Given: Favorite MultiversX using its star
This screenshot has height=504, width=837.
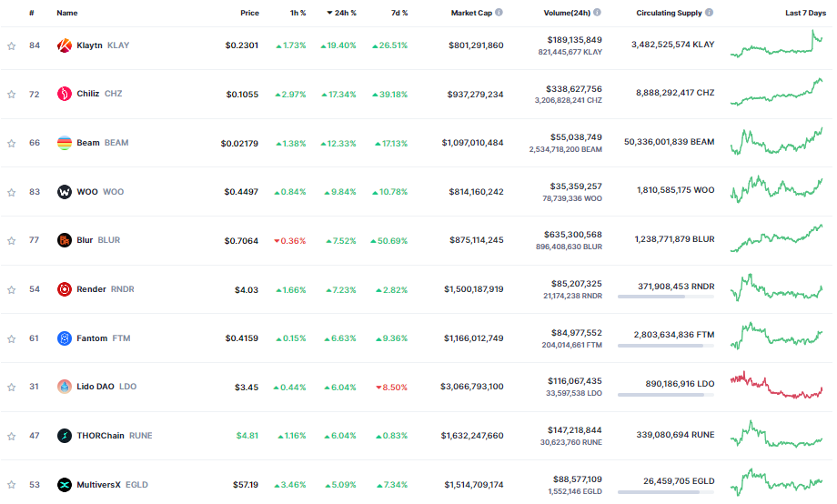Looking at the screenshot, I should [11, 485].
